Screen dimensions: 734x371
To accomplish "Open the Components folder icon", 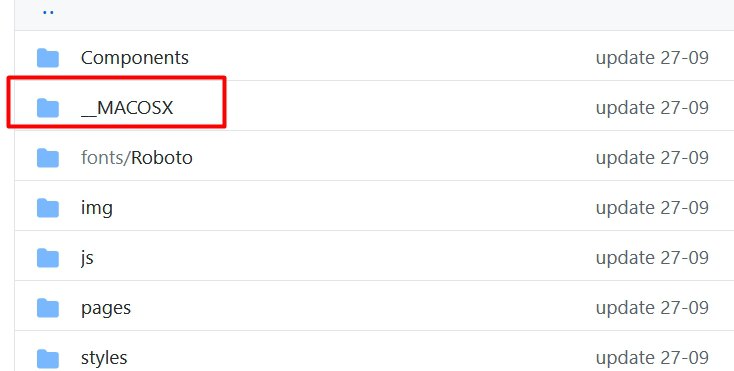I will 48,58.
